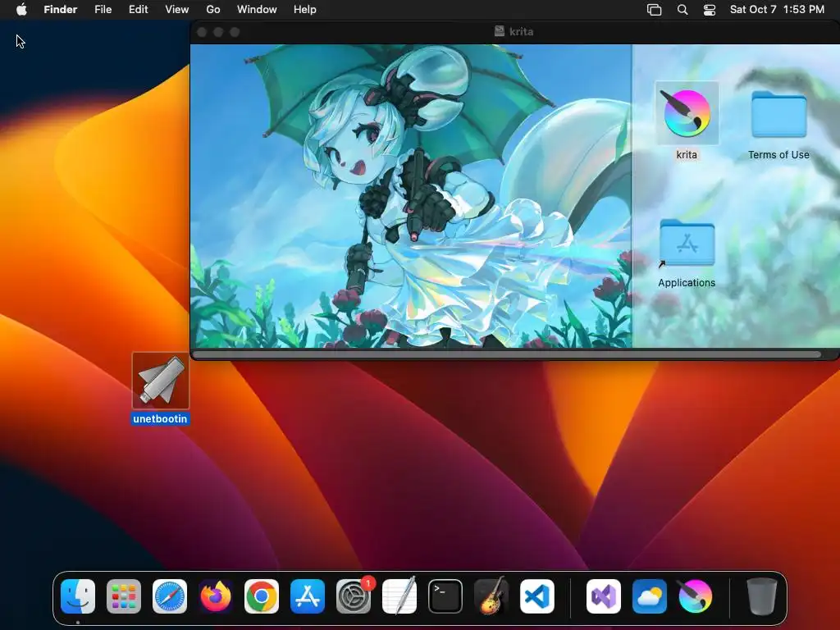Open the Help menu
The height and width of the screenshot is (630, 840).
tap(305, 10)
